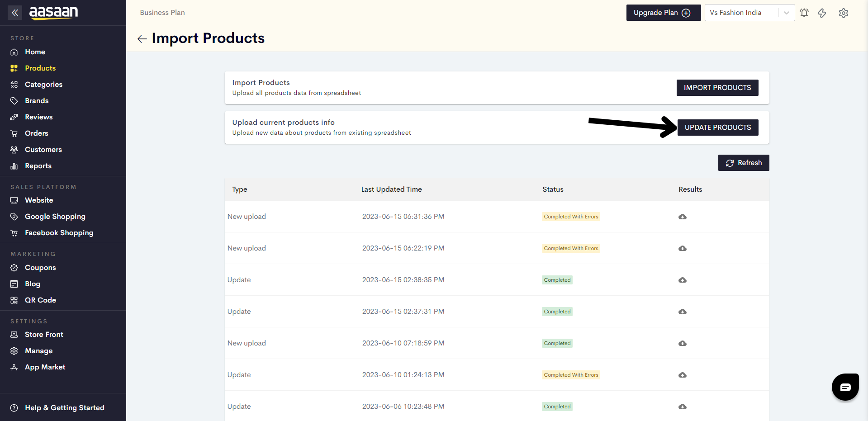
Task: Open settings gear icon in header
Action: [844, 13]
